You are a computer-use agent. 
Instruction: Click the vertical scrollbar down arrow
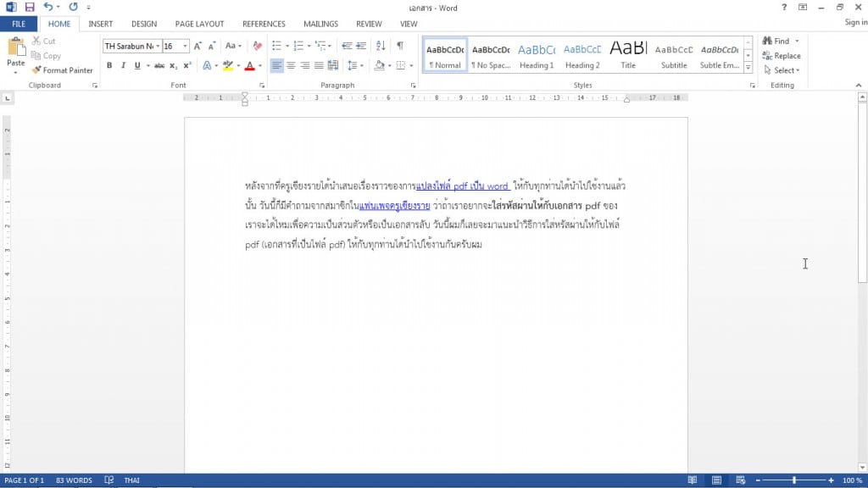[x=862, y=468]
